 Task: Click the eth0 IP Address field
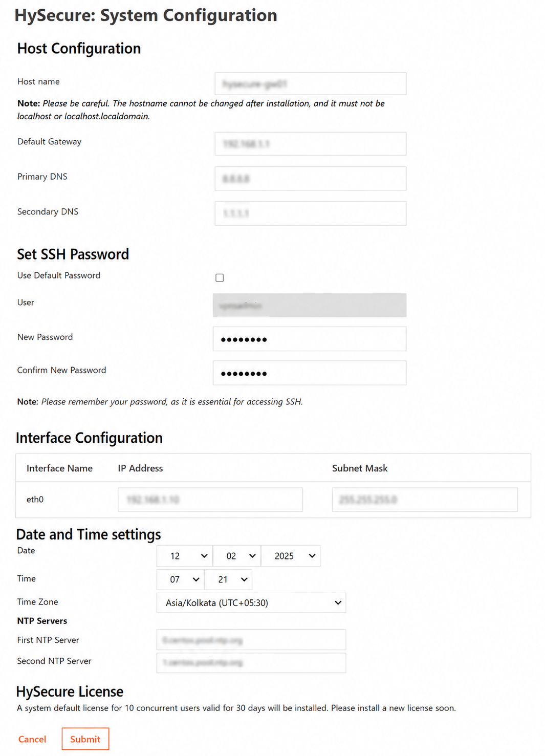(x=210, y=500)
